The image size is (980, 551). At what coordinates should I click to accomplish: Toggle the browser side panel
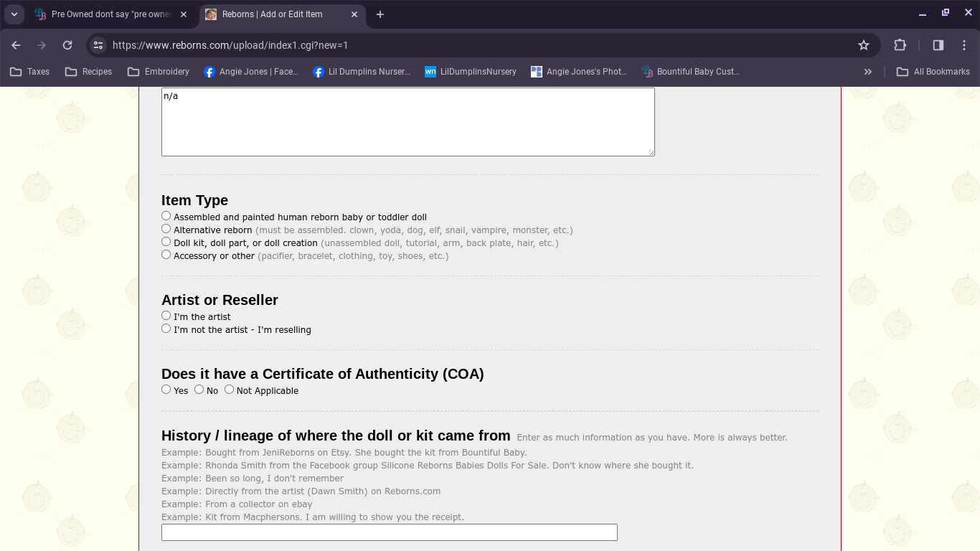coord(938,45)
